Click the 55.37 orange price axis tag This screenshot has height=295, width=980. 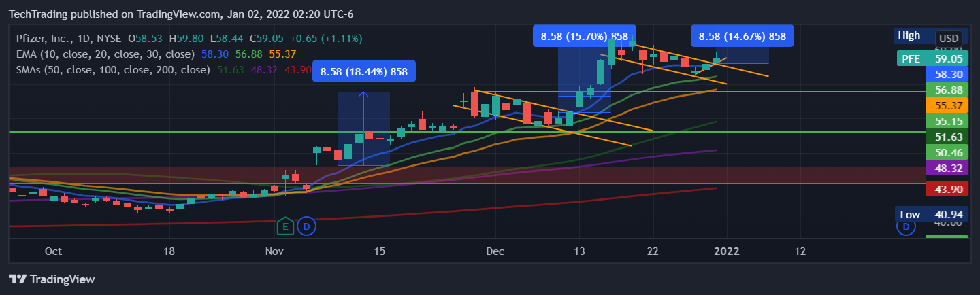(947, 105)
